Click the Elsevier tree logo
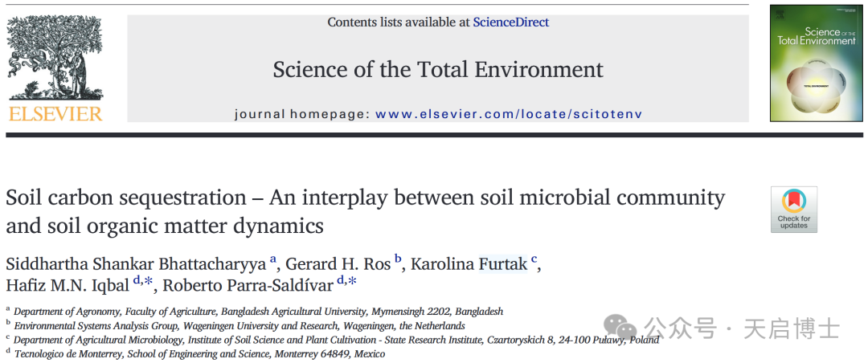Viewport: 868px width, 363px height. pyautogui.click(x=55, y=58)
